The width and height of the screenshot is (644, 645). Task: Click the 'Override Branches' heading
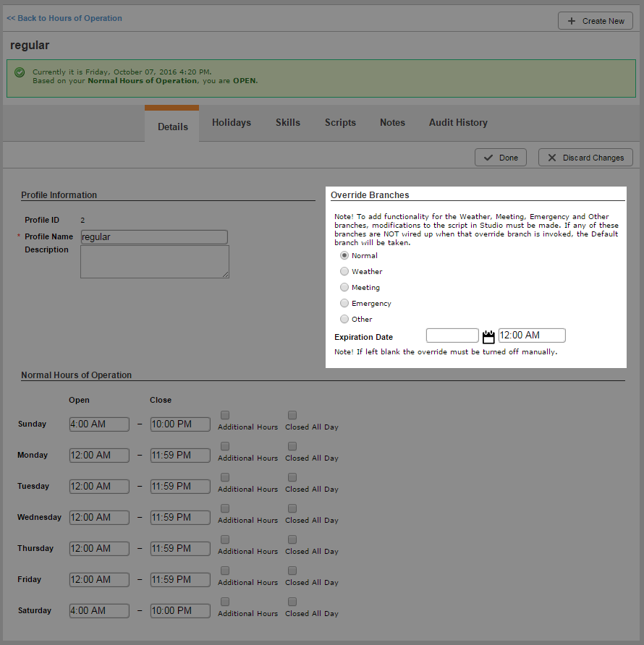tap(370, 195)
